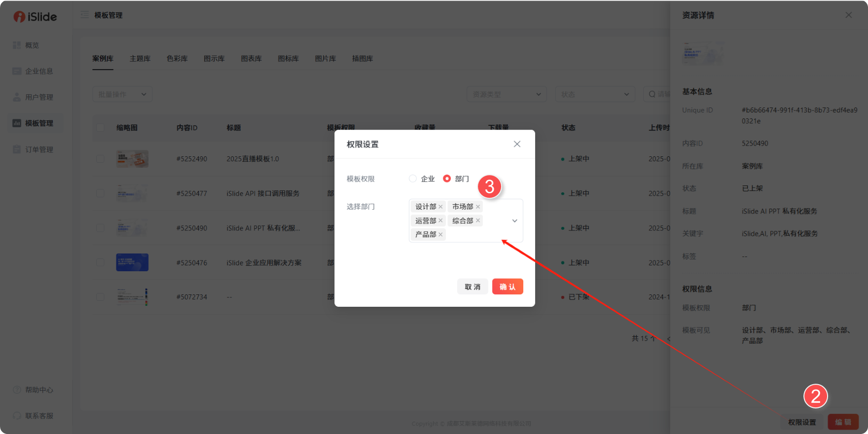868x434 pixels.
Task: Remove the 综合部 tag from selection
Action: pos(478,220)
